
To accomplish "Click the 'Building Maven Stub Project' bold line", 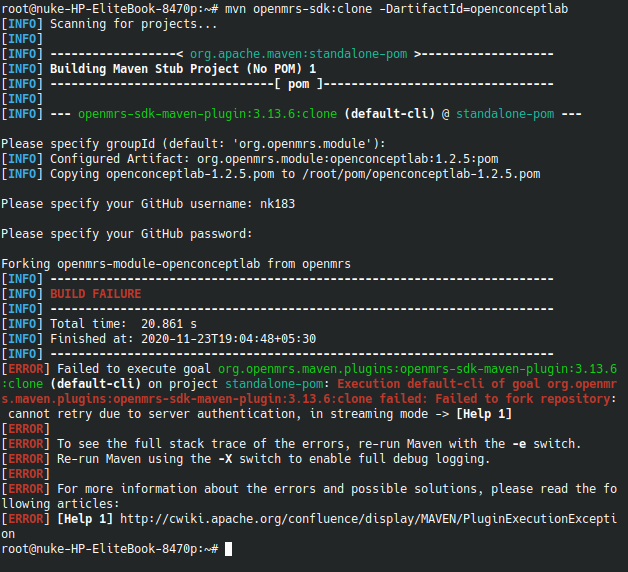I will pyautogui.click(x=183, y=69).
